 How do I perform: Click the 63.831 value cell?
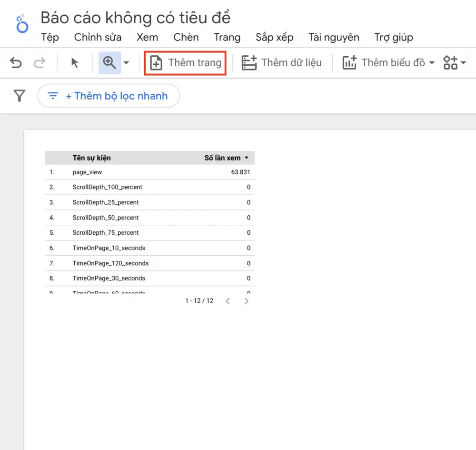click(240, 172)
